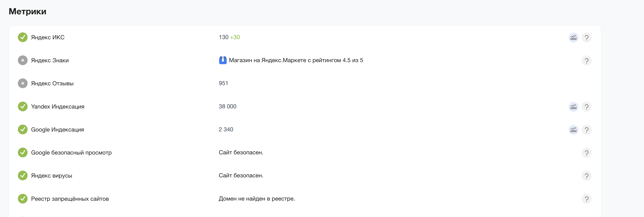
Task: Open history chart for Google Индексация
Action: click(574, 130)
